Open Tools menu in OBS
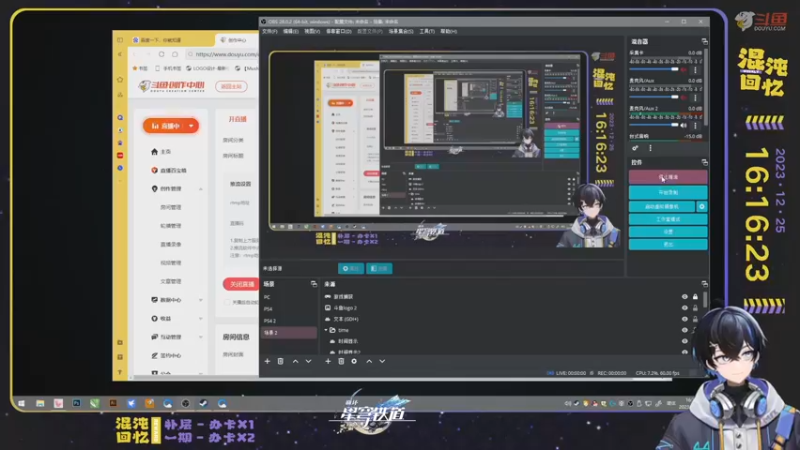Image resolution: width=800 pixels, height=450 pixels. coord(427,32)
